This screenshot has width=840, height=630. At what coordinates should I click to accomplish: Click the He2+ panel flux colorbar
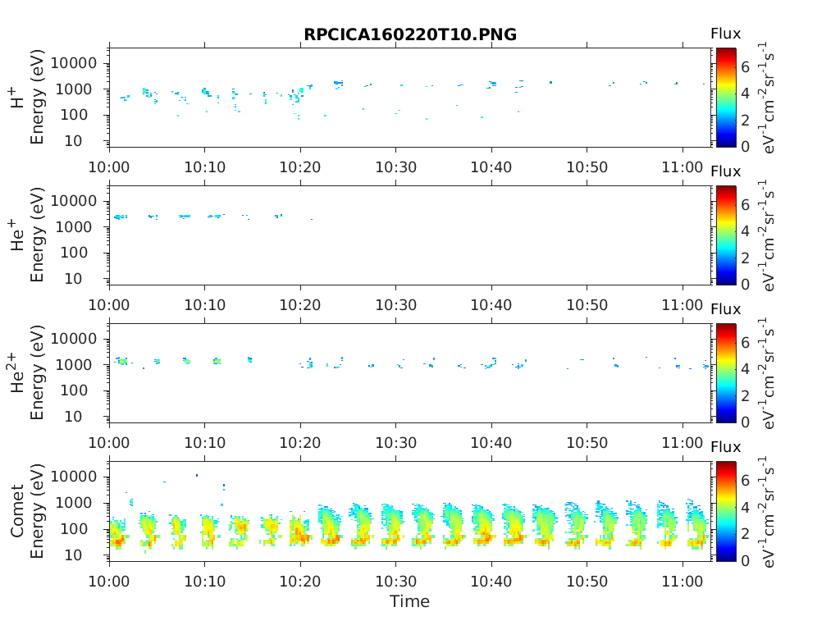[x=726, y=373]
